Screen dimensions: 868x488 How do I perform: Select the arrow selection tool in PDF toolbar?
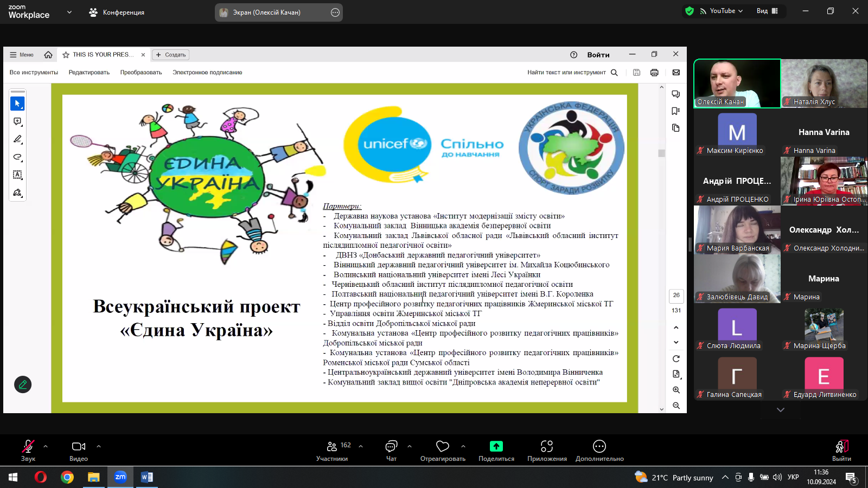click(x=17, y=104)
